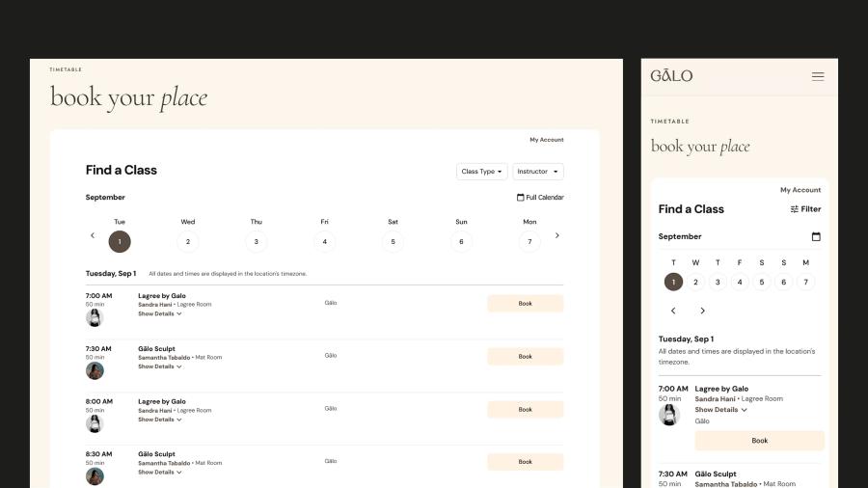Book the 7:30 AM Gālo Sculpt class
This screenshot has height=488, width=868.
(x=526, y=357)
